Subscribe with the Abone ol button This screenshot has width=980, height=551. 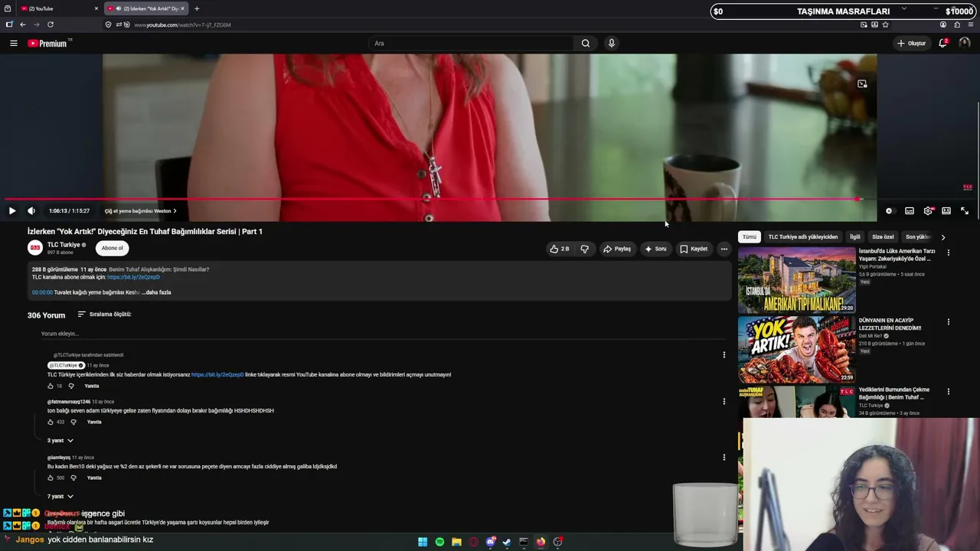point(112,248)
